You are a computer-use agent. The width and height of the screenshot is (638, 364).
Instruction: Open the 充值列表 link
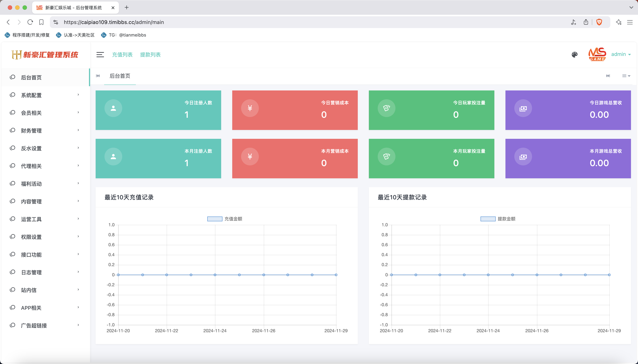click(122, 55)
